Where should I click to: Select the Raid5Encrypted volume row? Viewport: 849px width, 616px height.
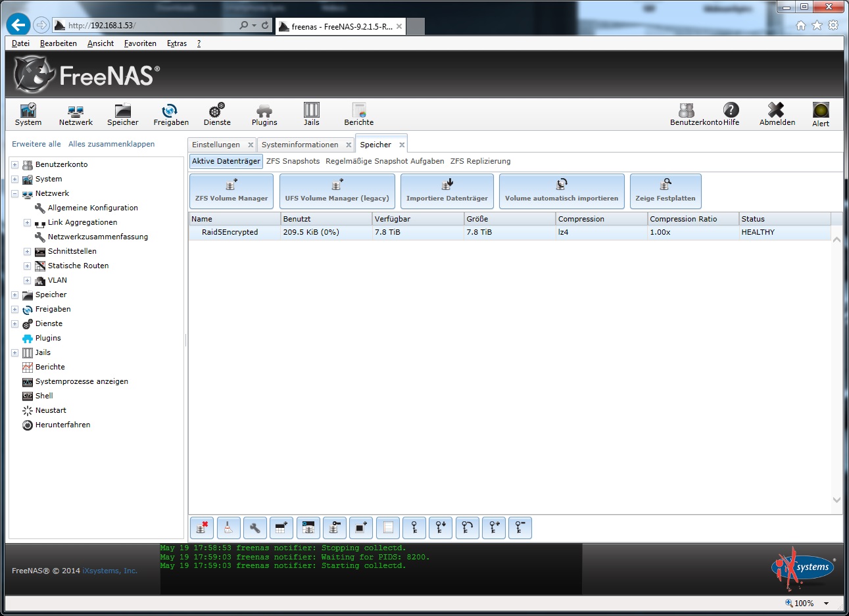click(x=510, y=232)
